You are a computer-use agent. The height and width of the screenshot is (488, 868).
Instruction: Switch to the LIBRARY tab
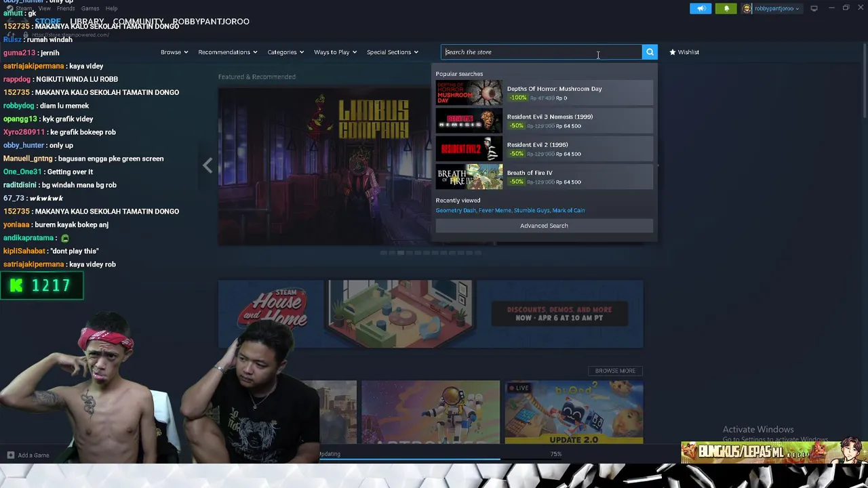click(87, 22)
